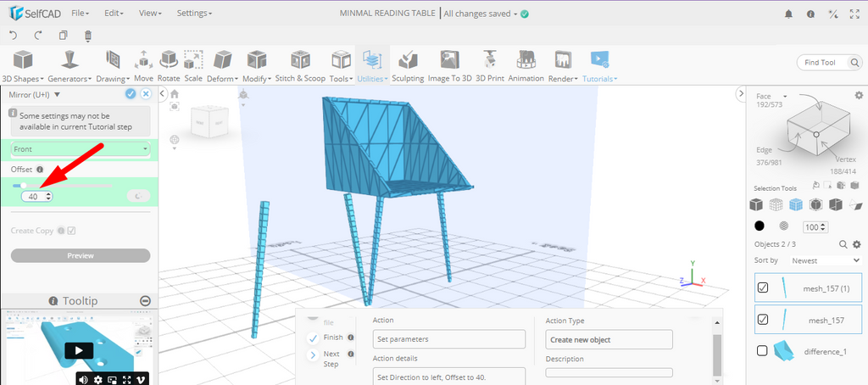The height and width of the screenshot is (385, 868).
Task: Open the Front direction dropdown
Action: pyautogui.click(x=81, y=149)
